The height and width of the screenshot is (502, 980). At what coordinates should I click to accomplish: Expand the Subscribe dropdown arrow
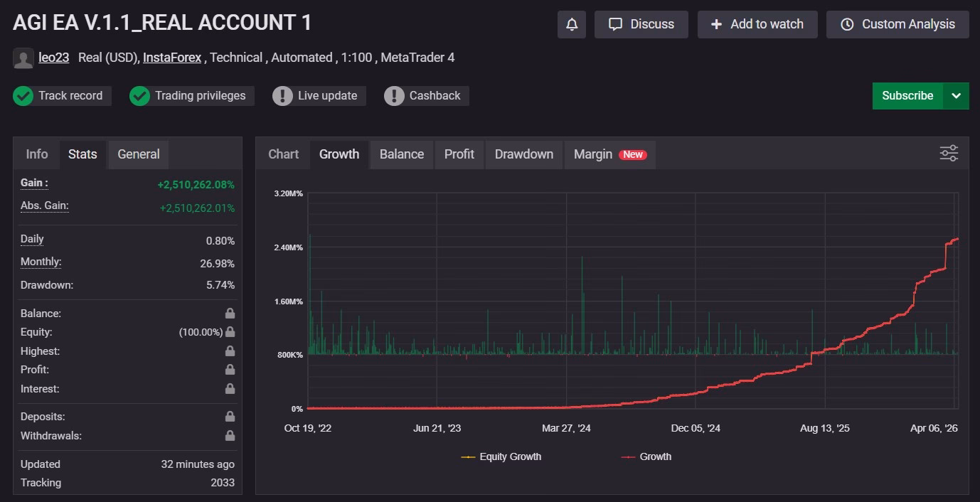pos(956,96)
